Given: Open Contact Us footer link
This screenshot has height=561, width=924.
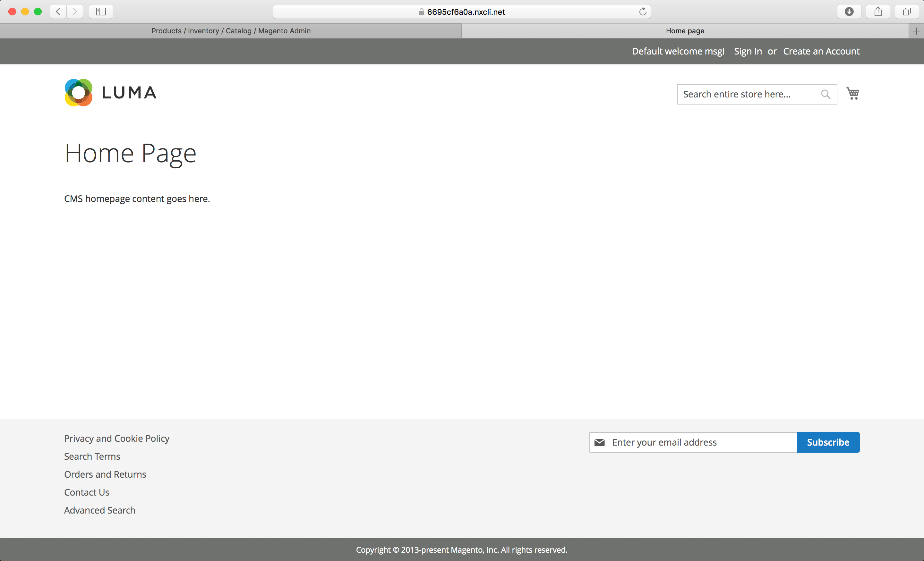Looking at the screenshot, I should (x=87, y=492).
